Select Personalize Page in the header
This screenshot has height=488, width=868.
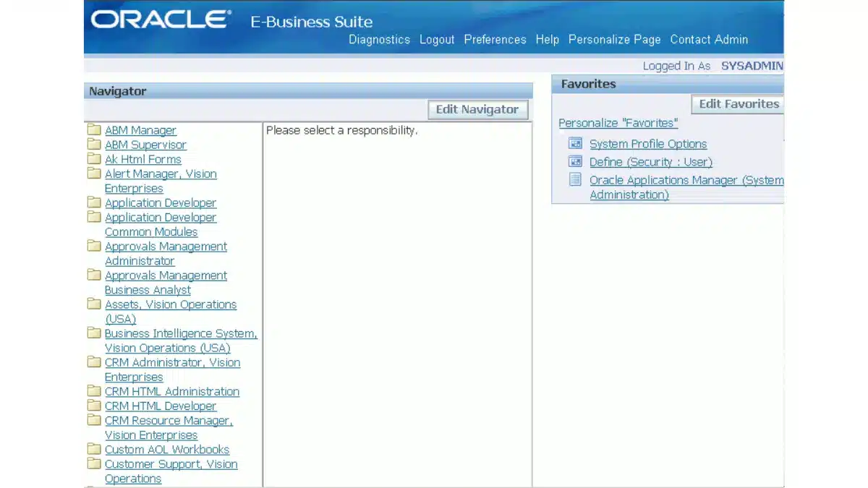615,40
